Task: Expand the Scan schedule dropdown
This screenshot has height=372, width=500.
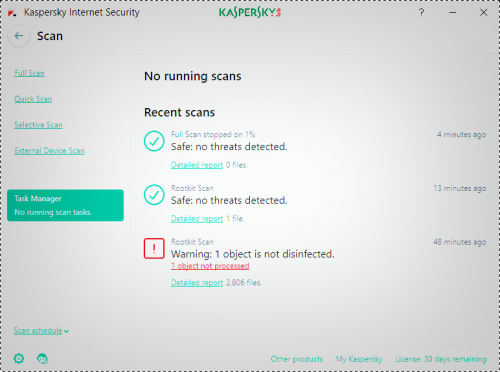Action: 41,331
